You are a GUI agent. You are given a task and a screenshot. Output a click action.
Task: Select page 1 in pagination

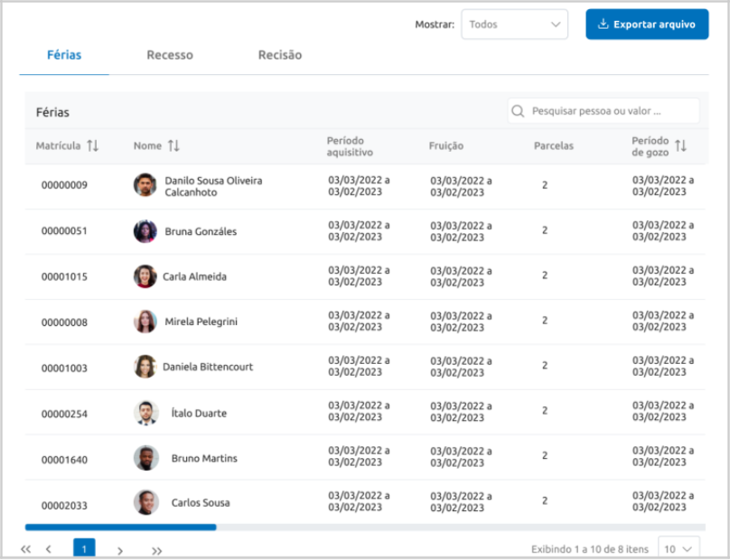pos(84,548)
